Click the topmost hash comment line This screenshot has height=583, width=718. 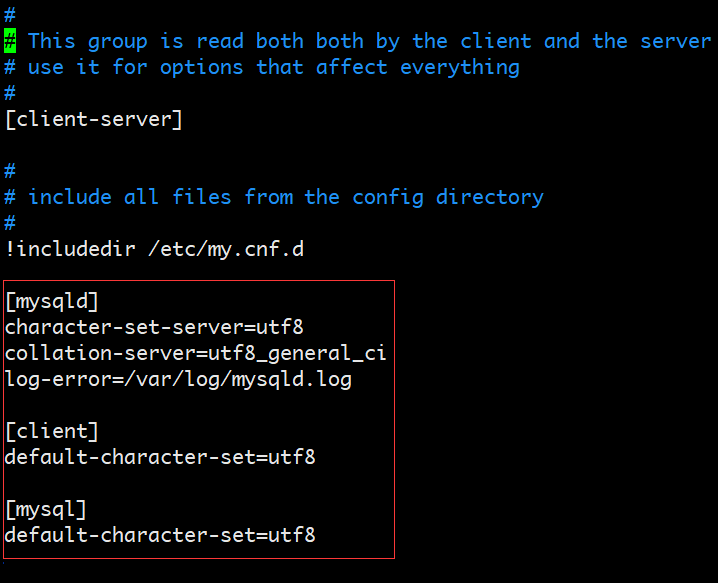[x=10, y=15]
